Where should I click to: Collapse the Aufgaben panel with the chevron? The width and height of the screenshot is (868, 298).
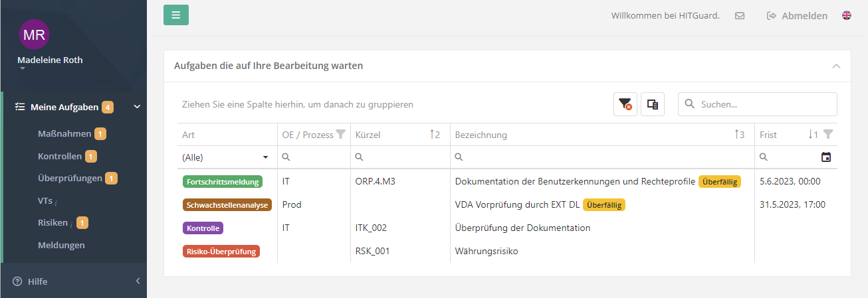[836, 66]
